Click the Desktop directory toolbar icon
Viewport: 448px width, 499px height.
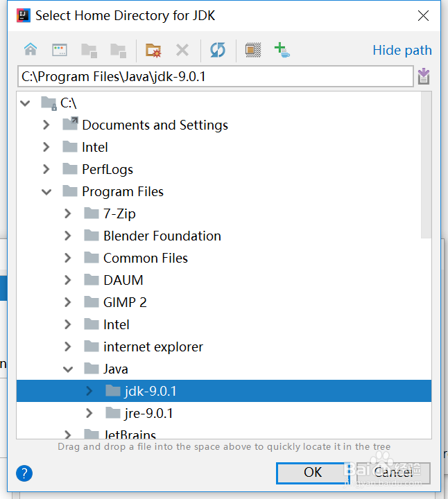[60, 50]
